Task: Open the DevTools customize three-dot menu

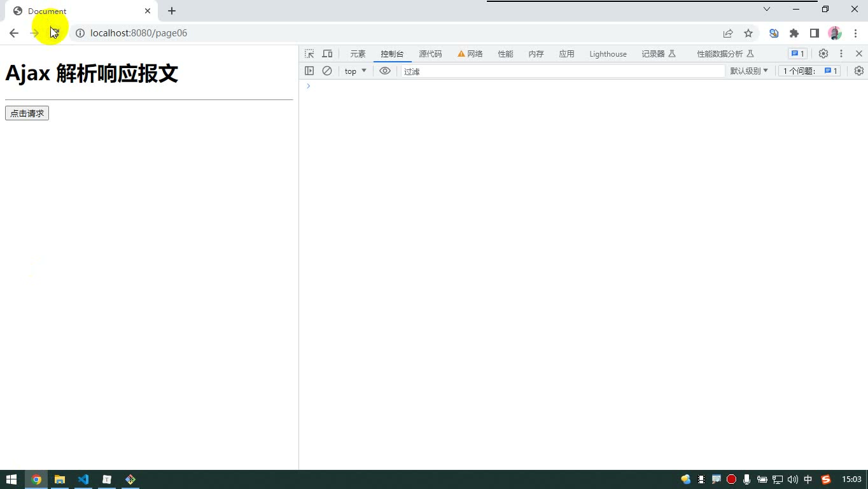Action: click(x=841, y=54)
